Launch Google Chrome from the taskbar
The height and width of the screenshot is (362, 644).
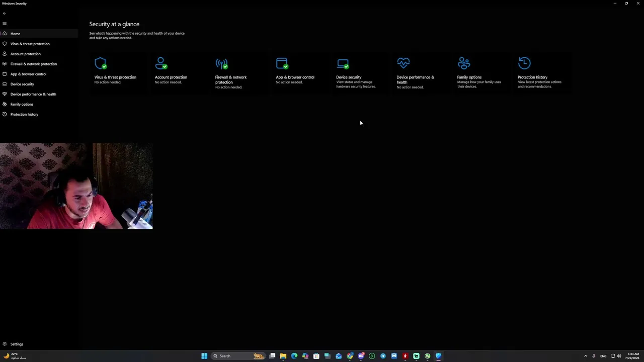click(350, 356)
